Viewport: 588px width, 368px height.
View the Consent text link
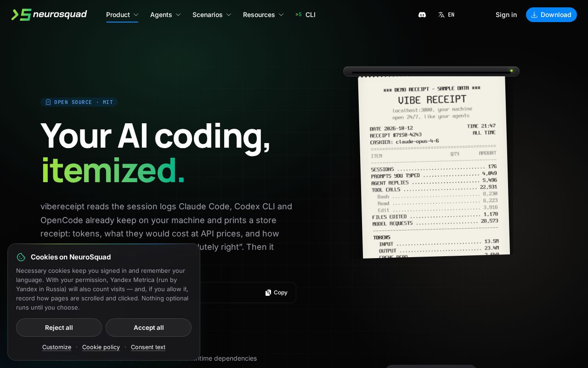coord(148,347)
